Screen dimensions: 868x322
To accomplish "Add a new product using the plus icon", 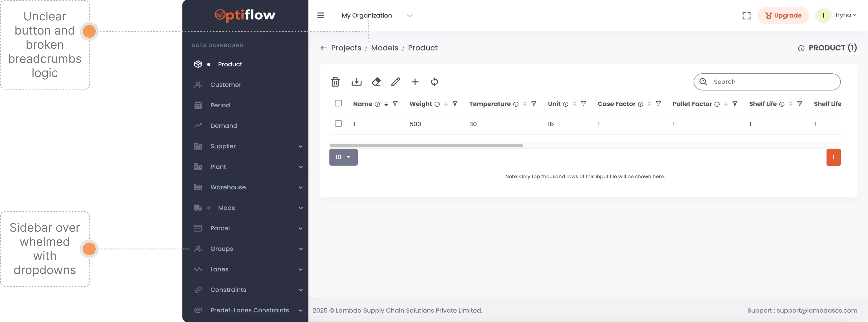I will [415, 82].
